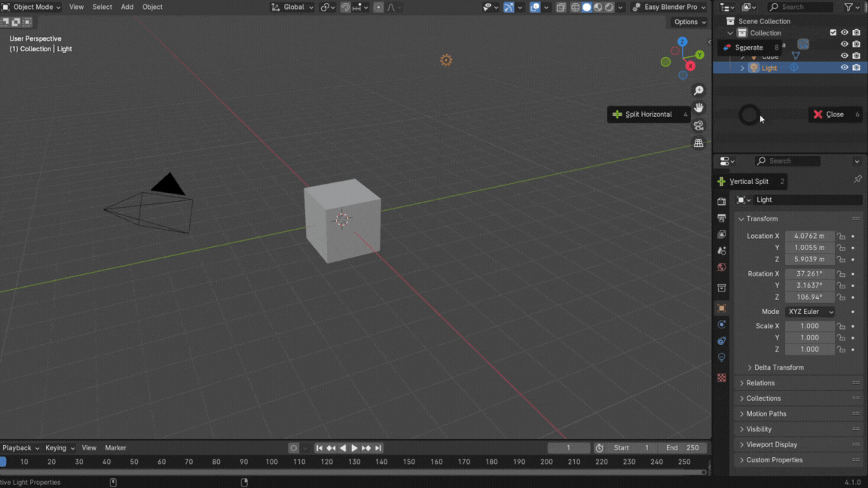Select wireframe viewport shading mode
The width and height of the screenshot is (868, 488).
point(576,8)
